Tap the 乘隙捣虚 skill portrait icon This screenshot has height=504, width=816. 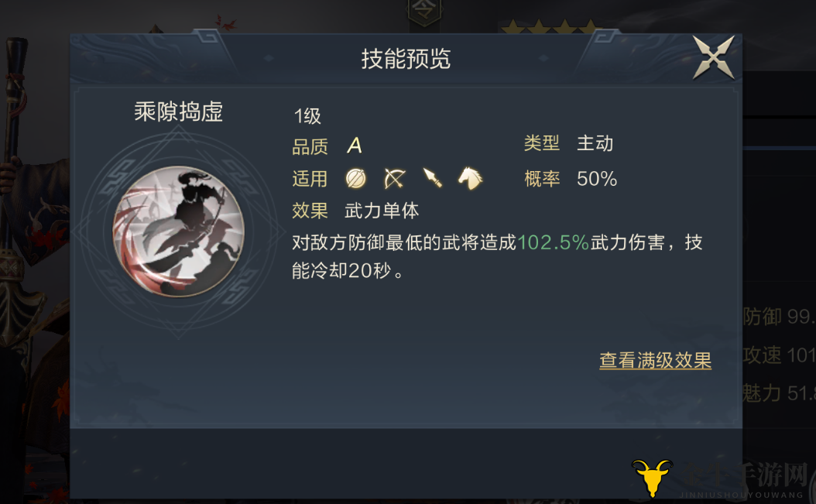(x=179, y=231)
